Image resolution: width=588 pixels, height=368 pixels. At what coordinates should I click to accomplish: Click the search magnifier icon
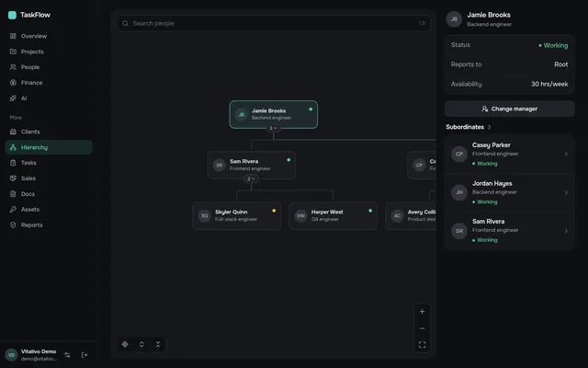(x=125, y=23)
